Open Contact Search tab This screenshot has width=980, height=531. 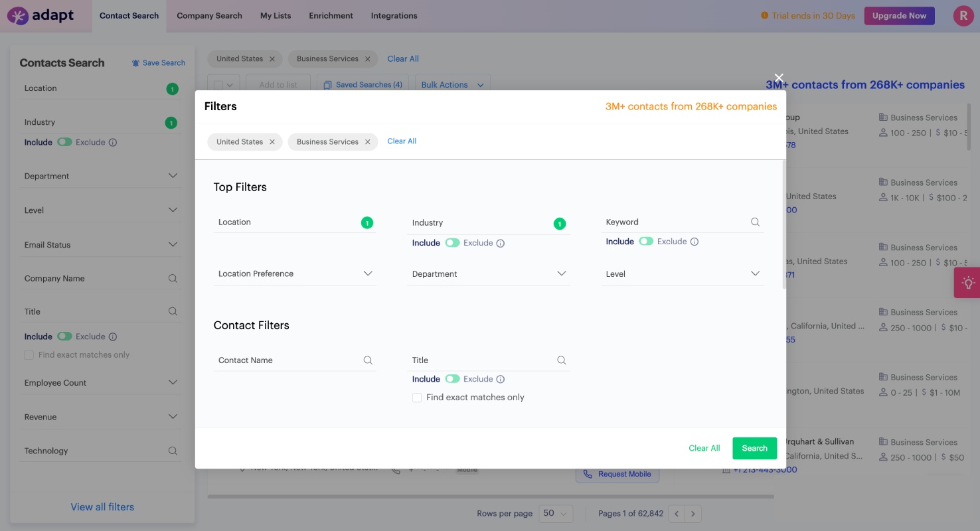(129, 16)
